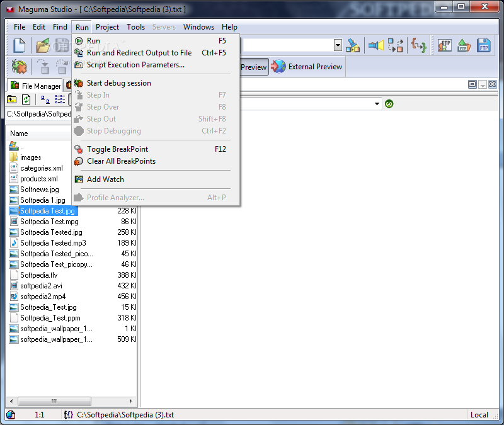Screen dimensions: 504x425
Task: Click the FTP open folder icon
Action: click(x=464, y=45)
